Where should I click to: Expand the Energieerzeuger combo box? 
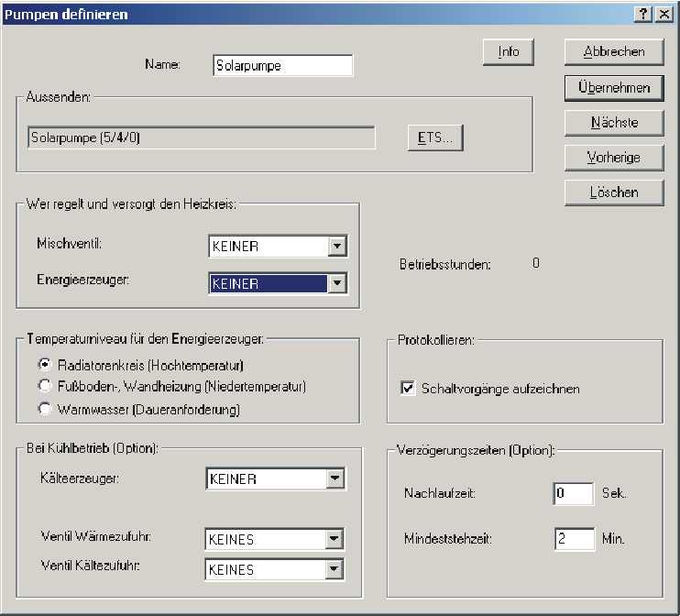pos(337,283)
